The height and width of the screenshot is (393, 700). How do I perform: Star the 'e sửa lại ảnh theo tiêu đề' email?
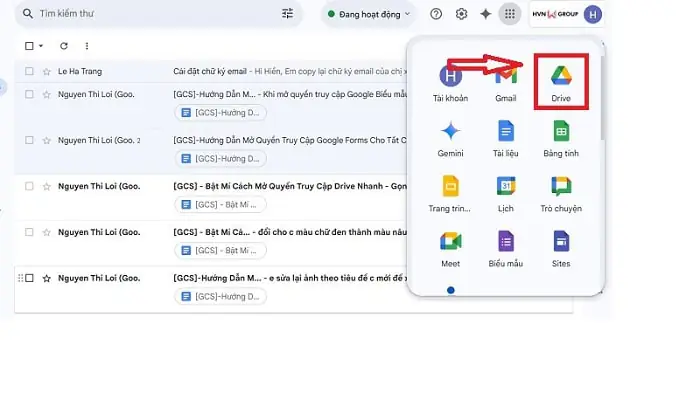46,278
